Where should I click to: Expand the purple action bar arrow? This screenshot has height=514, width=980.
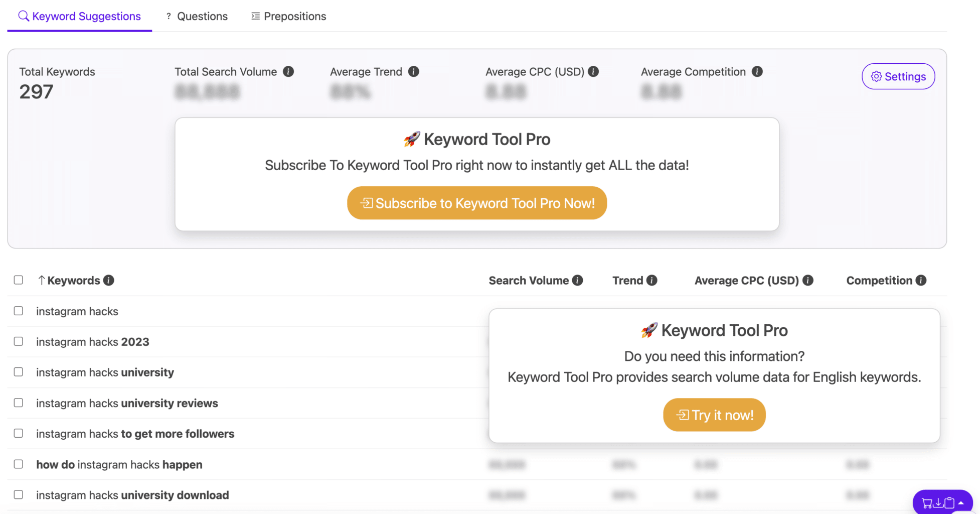[961, 503]
